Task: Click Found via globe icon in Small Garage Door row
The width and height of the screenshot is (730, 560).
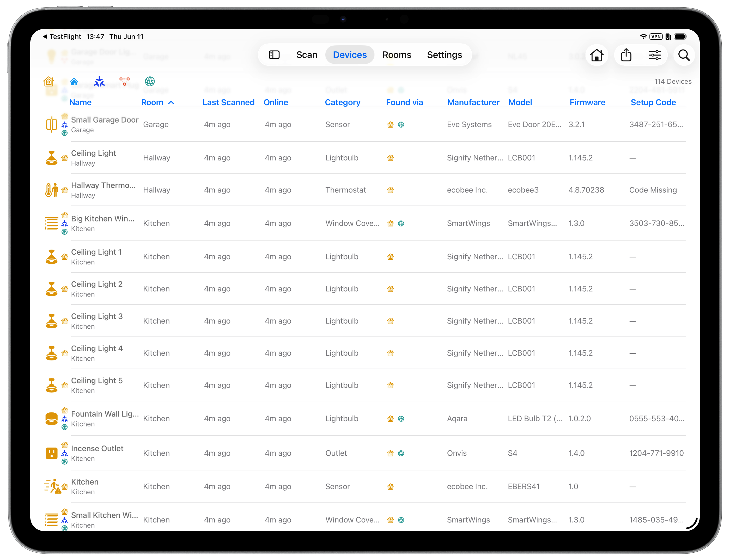Action: click(401, 125)
